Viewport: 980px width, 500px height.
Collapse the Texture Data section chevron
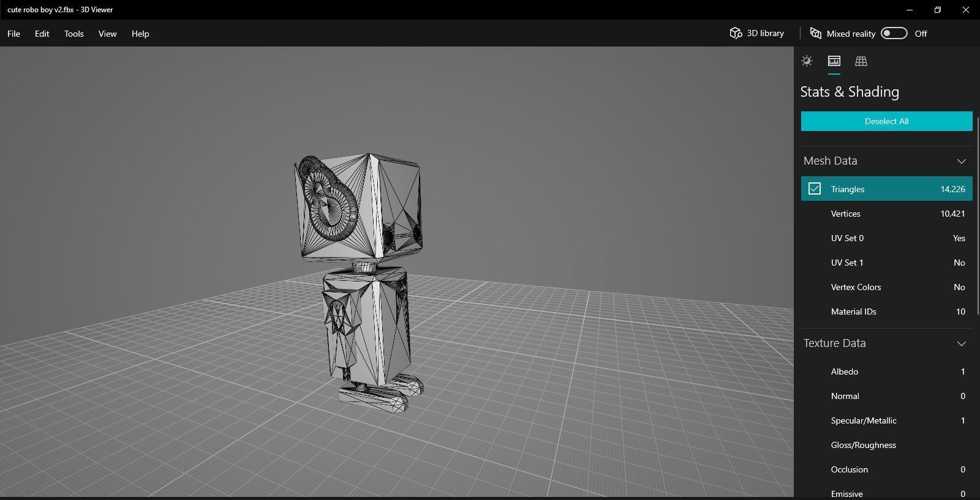pyautogui.click(x=961, y=343)
